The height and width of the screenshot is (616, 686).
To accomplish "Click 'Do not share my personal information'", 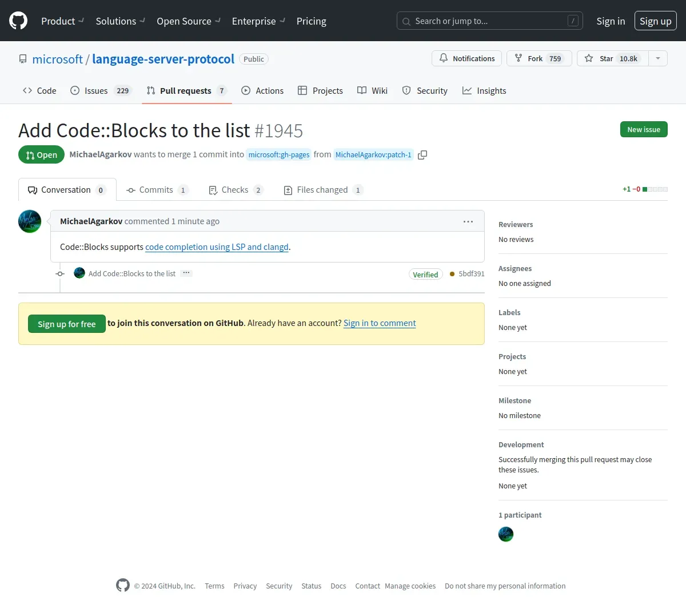I will coord(505,586).
